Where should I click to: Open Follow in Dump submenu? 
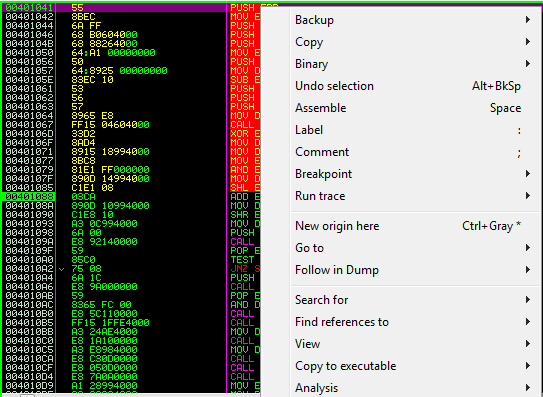click(x=414, y=270)
